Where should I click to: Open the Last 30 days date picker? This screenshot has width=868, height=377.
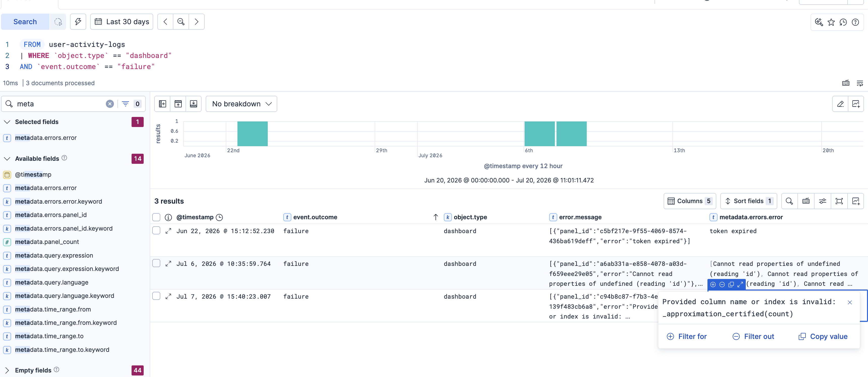pyautogui.click(x=122, y=22)
